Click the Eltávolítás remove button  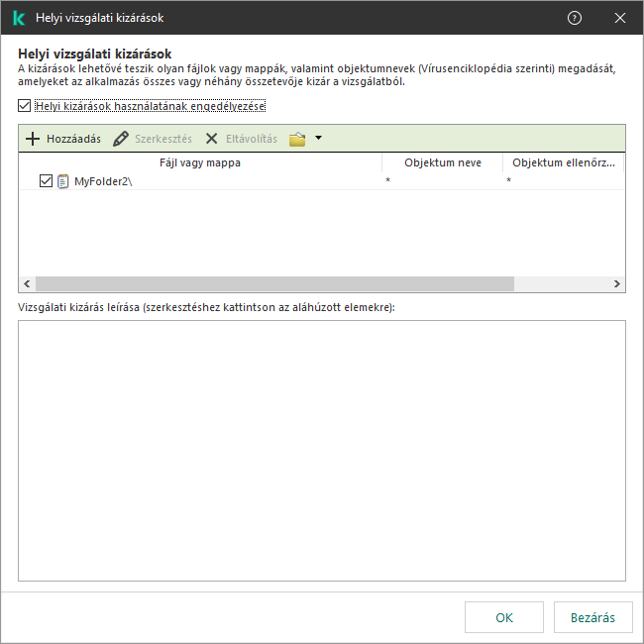tap(242, 139)
